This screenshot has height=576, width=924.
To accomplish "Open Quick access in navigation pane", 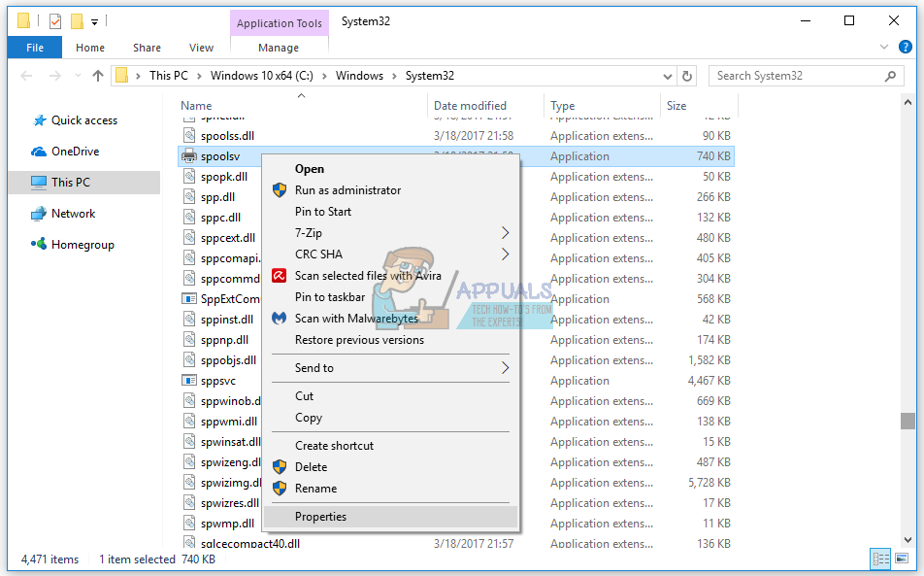I will point(84,120).
